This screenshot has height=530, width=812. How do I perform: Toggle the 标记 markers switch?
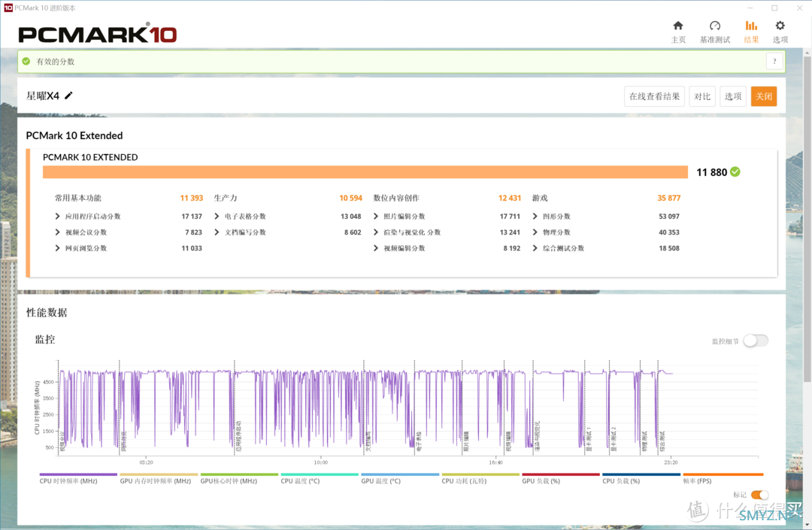(x=759, y=495)
